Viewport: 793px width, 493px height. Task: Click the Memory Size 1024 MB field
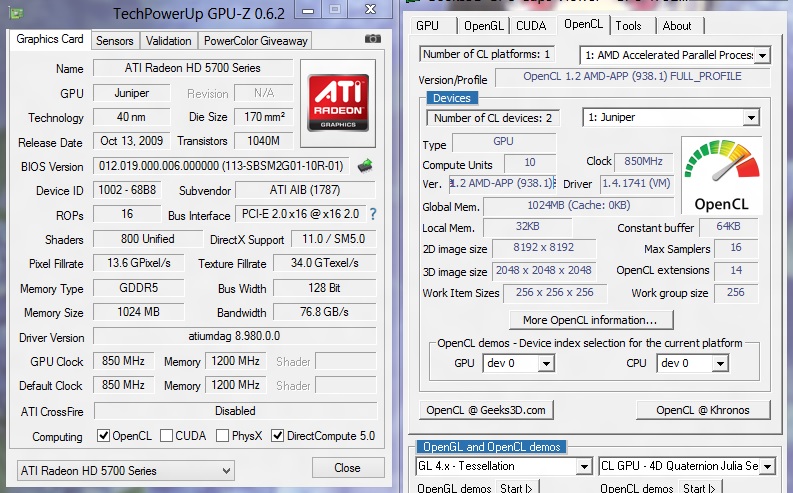coord(139,312)
